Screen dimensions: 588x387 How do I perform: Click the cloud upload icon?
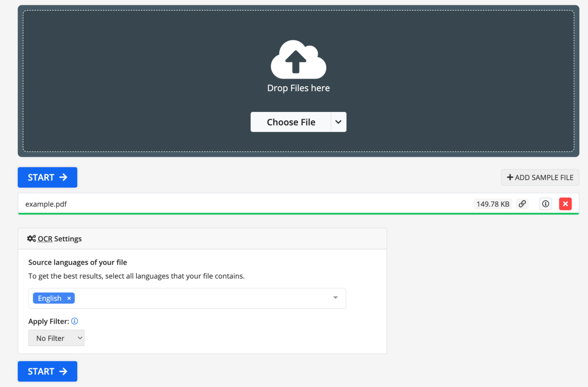point(298,60)
